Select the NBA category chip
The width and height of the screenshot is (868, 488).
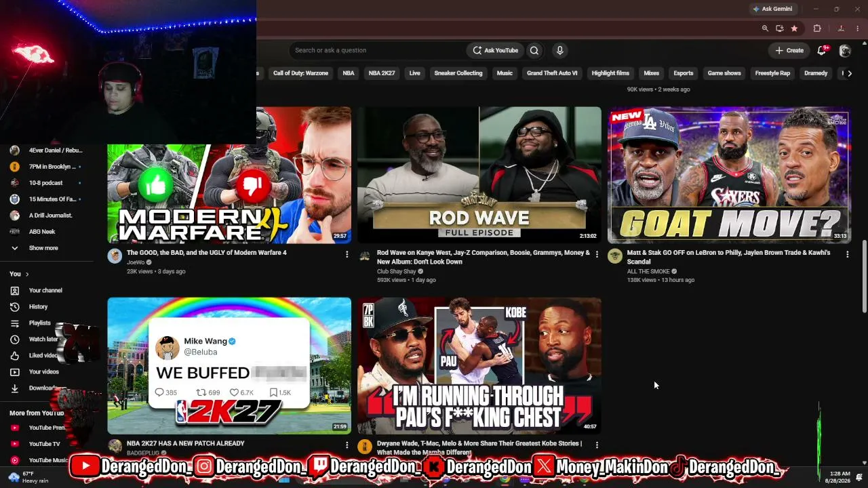tap(349, 73)
